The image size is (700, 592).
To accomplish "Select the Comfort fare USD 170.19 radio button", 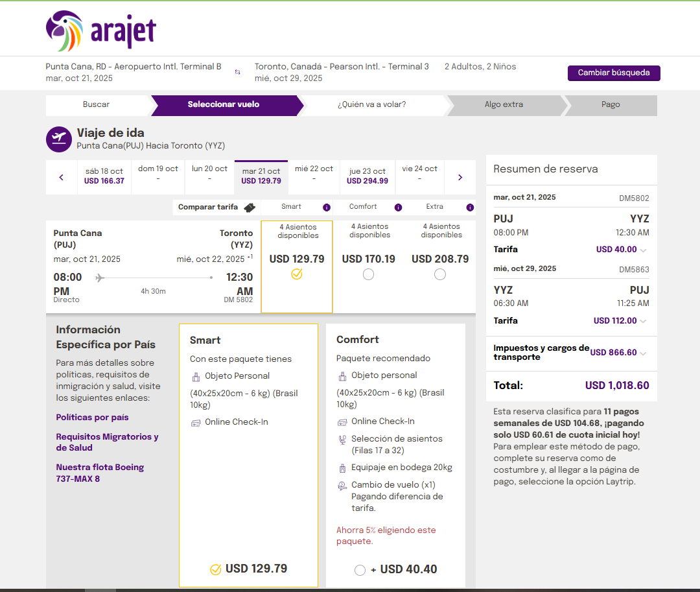I will click(x=368, y=274).
